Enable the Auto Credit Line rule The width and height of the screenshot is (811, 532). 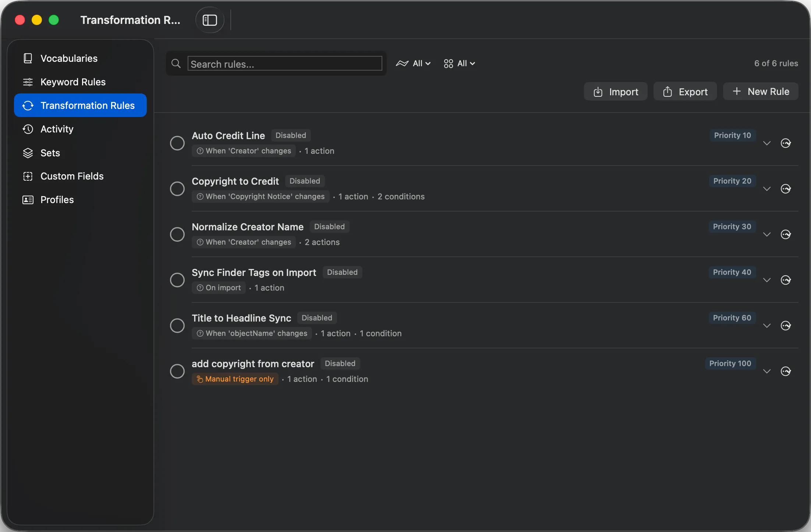pos(177,143)
